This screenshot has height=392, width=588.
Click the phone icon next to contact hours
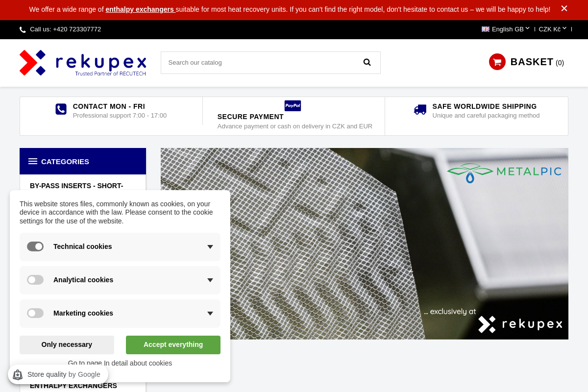pos(61,109)
